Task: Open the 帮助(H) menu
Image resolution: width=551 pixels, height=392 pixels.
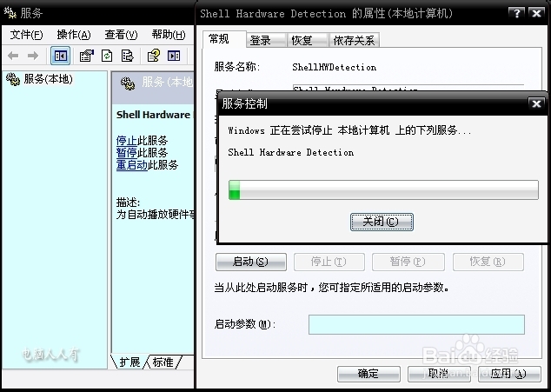Action: click(169, 35)
